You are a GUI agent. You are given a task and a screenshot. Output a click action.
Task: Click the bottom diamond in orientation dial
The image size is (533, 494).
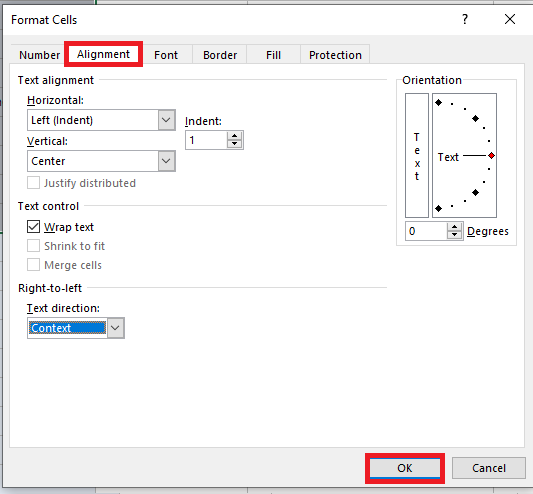pyautogui.click(x=439, y=208)
